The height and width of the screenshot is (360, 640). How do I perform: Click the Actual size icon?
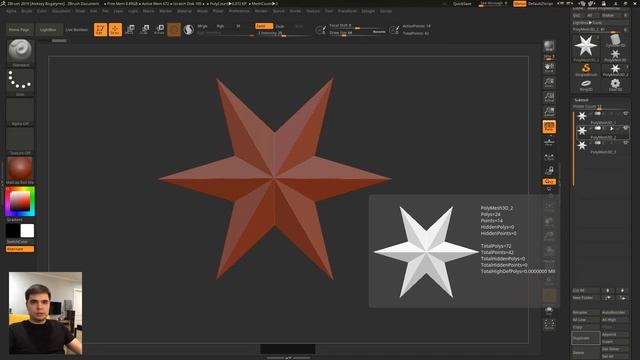coord(549,97)
